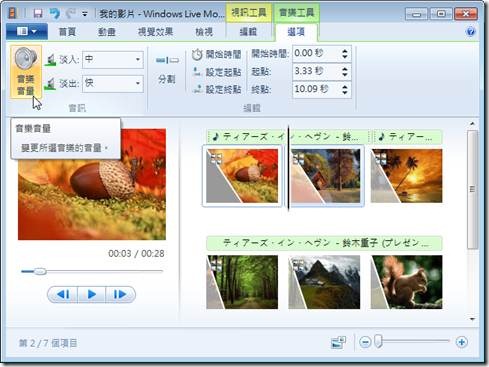Switch to the Home ribbon tab
The width and height of the screenshot is (489, 367).
[67, 32]
